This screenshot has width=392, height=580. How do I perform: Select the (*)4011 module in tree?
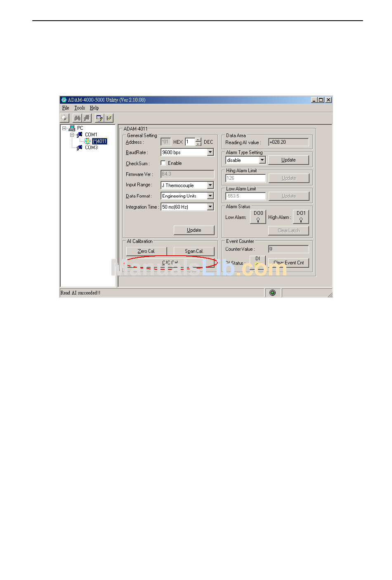(x=99, y=141)
